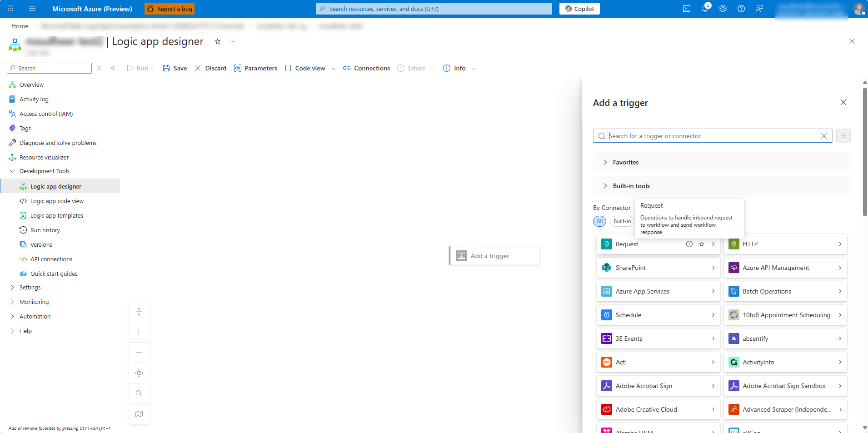Image resolution: width=868 pixels, height=433 pixels.
Task: Report a bug
Action: point(170,9)
